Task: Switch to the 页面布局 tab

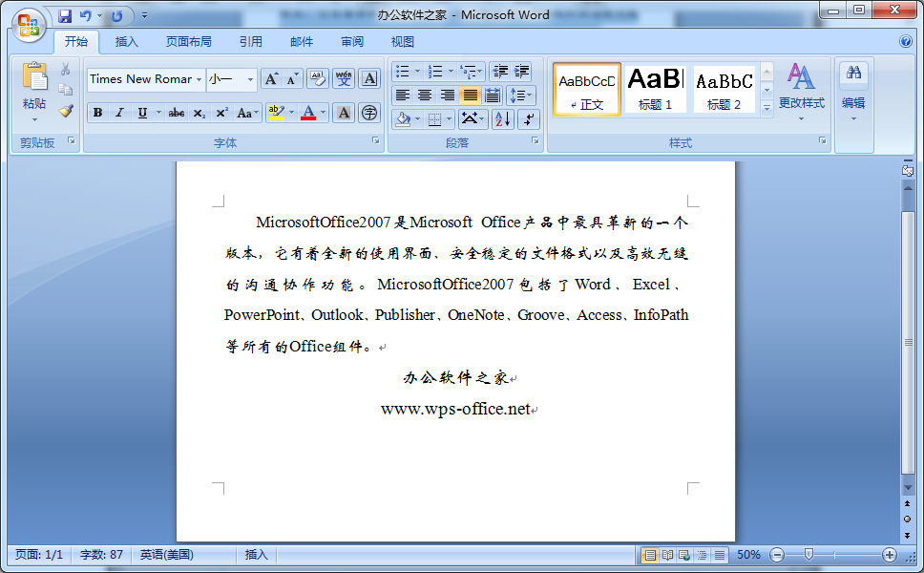Action: click(x=189, y=42)
